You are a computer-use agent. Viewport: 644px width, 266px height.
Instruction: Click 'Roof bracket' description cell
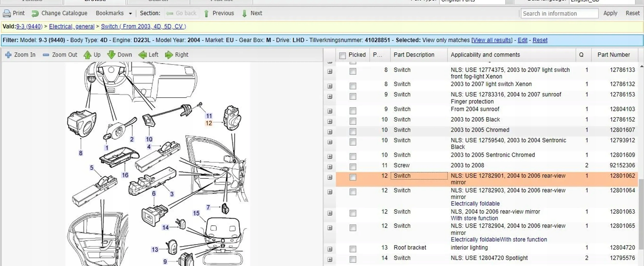[x=410, y=247]
